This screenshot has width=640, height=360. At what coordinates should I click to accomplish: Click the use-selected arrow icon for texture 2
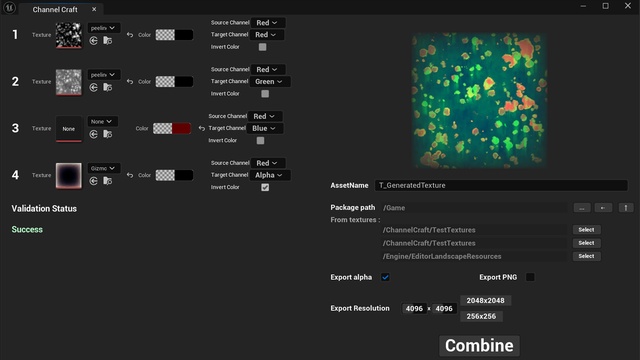tap(93, 87)
